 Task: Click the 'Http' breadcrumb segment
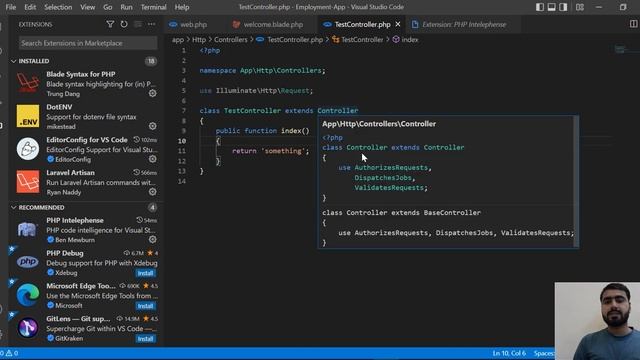click(199, 40)
